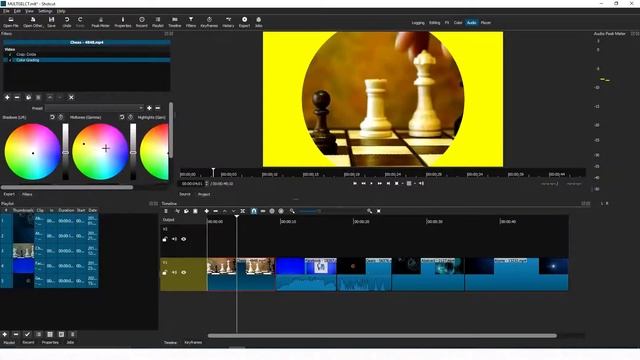This screenshot has height=360, width=640.
Task: Select the chess thumbnail in playlist row 3
Action: tap(23, 251)
